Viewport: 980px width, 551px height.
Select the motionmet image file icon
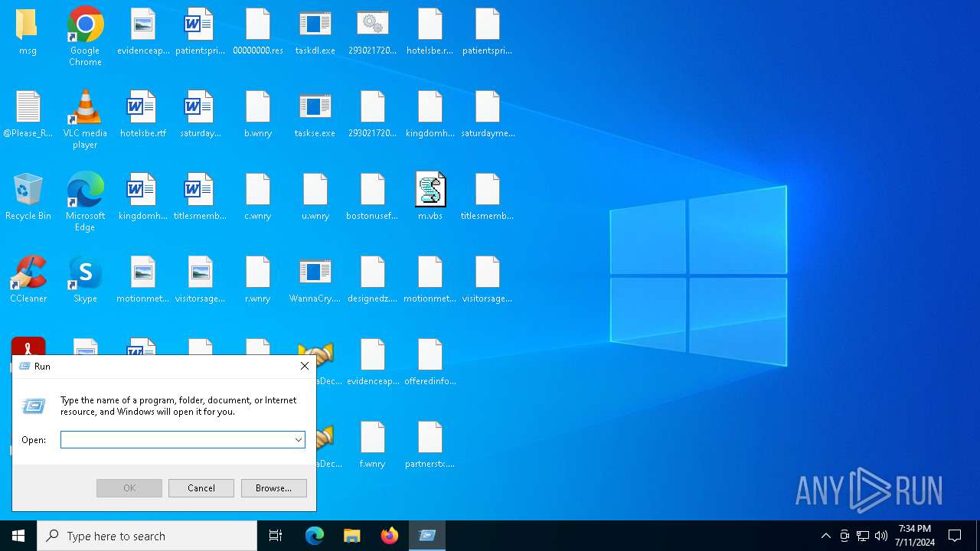(143, 279)
